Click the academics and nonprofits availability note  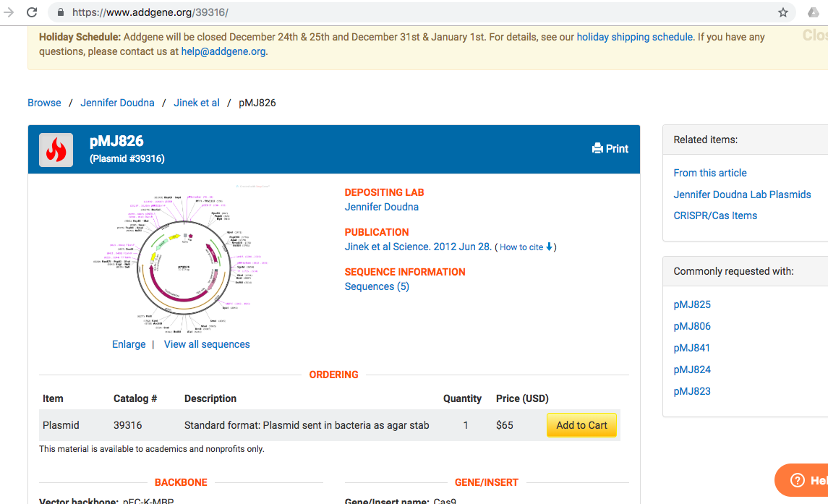(152, 449)
